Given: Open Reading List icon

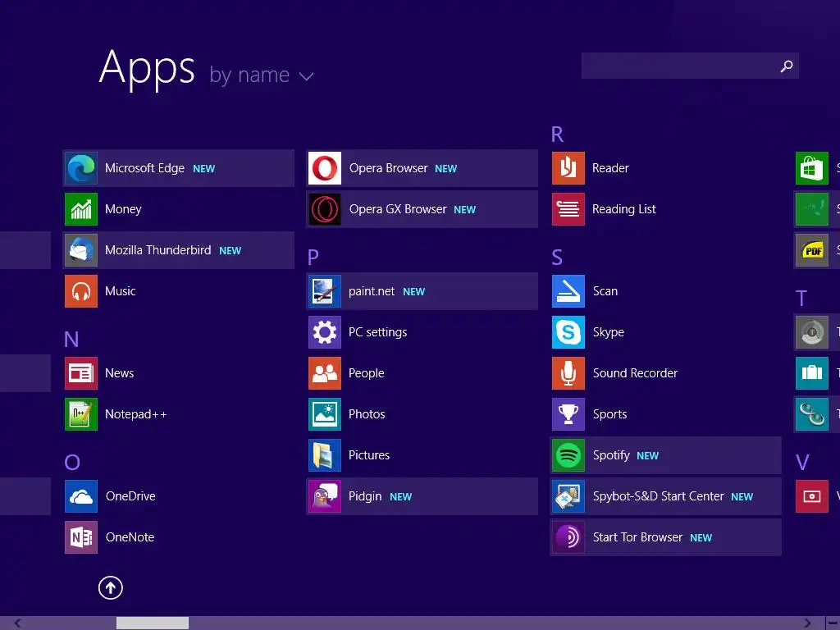Looking at the screenshot, I should point(568,209).
